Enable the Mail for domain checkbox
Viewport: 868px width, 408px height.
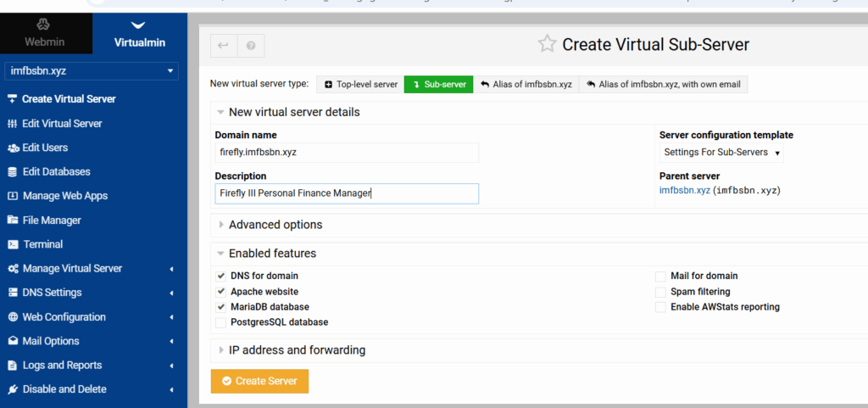tap(661, 277)
